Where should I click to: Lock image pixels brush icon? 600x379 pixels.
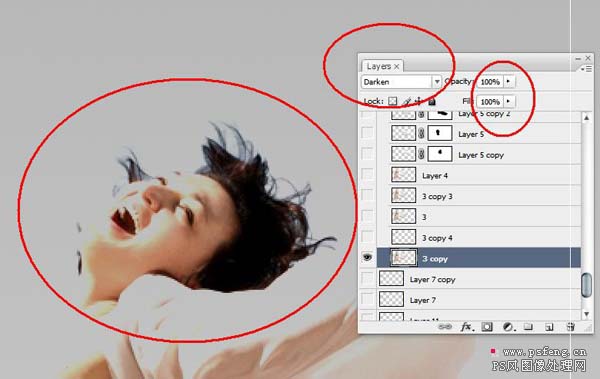[x=407, y=101]
